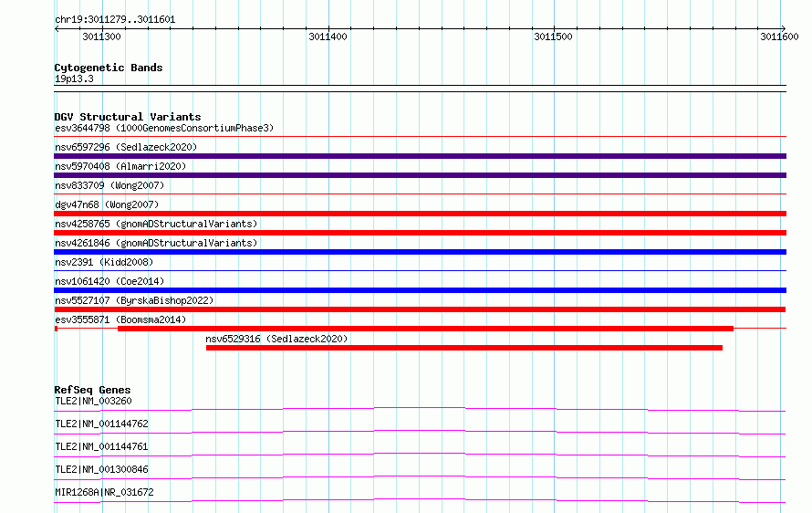
Task: Click the nsv5527107 (ByrskaBishop2022) label
Action: pos(134,300)
